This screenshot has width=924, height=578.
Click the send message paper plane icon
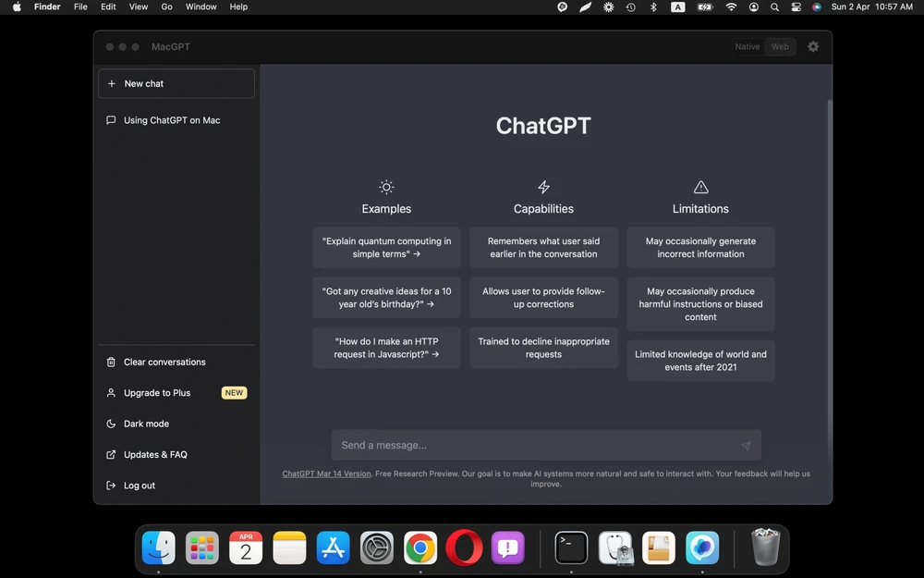click(x=746, y=446)
